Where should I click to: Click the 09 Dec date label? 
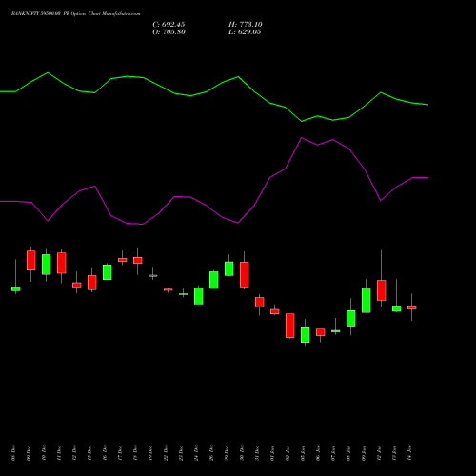click(29, 453)
